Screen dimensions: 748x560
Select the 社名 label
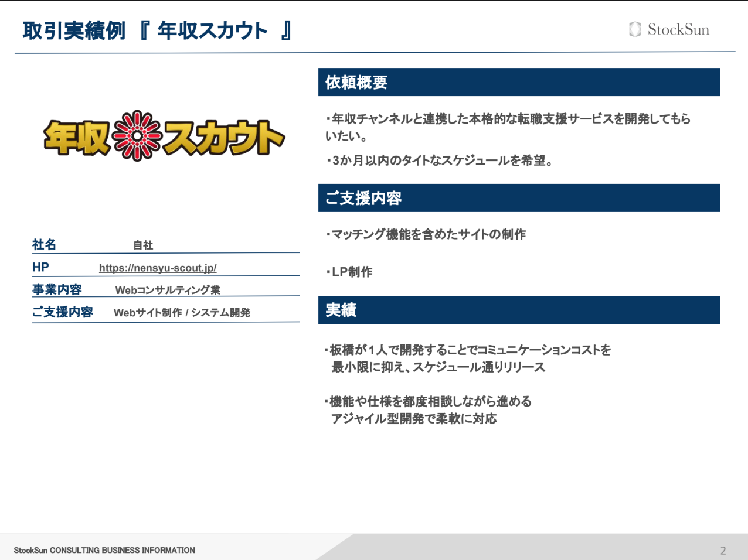44,244
